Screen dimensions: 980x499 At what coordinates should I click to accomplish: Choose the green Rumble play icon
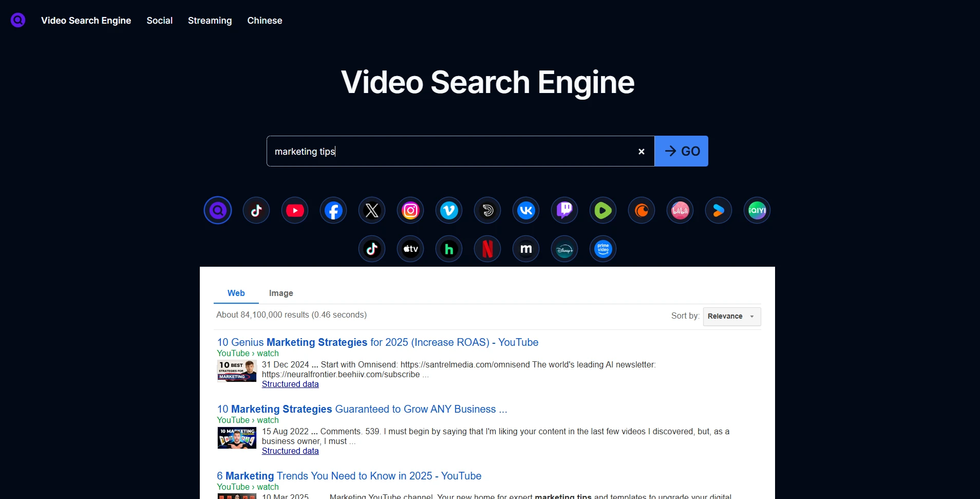pyautogui.click(x=603, y=210)
